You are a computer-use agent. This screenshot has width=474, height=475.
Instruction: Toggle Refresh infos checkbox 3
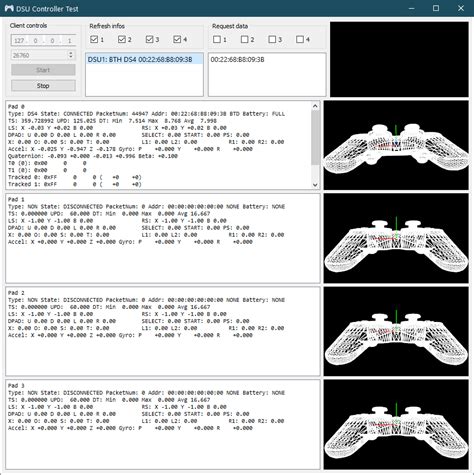tap(149, 39)
